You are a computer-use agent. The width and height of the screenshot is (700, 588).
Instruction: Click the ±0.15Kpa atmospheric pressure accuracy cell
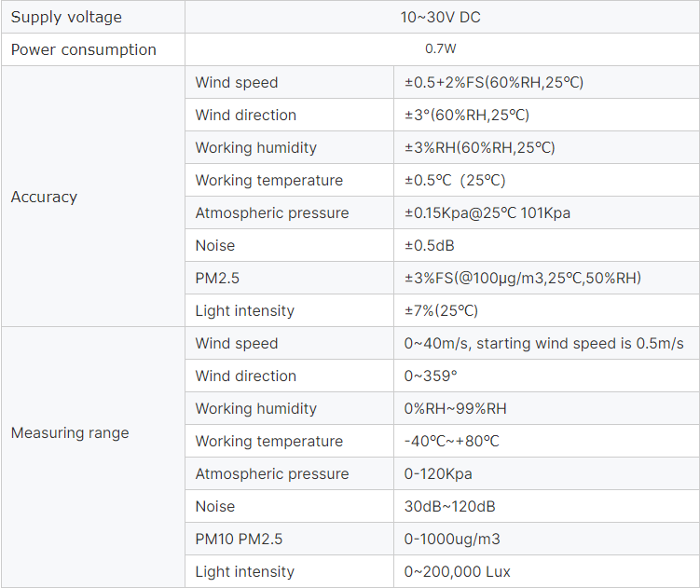546,213
